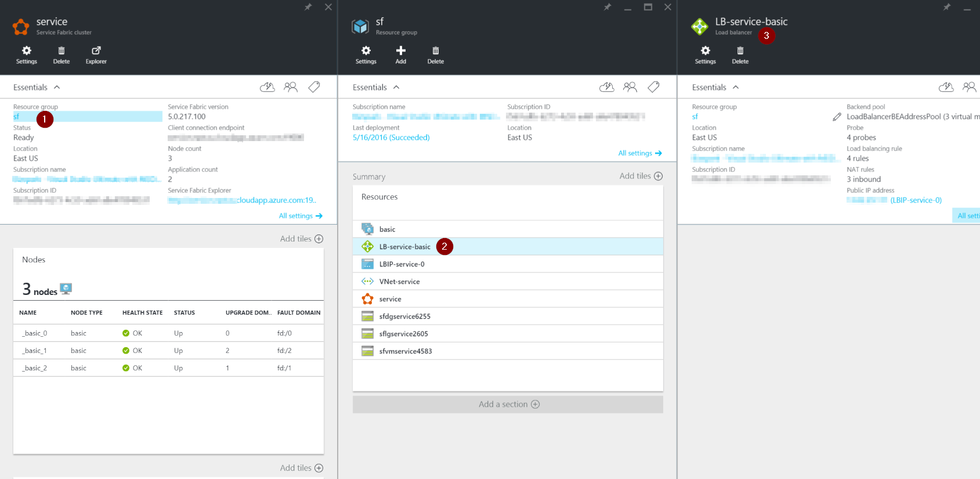Open Settings in the sf resource group blade

(366, 55)
